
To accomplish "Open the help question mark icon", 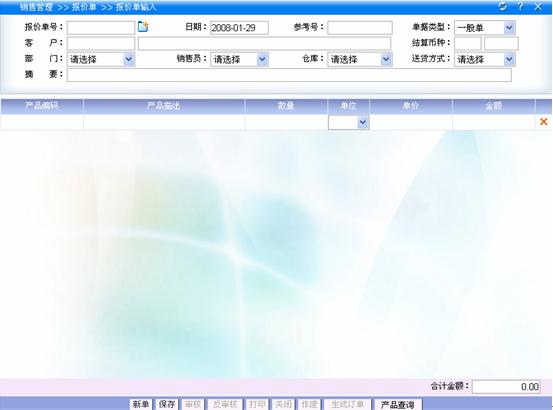I will click(x=521, y=6).
